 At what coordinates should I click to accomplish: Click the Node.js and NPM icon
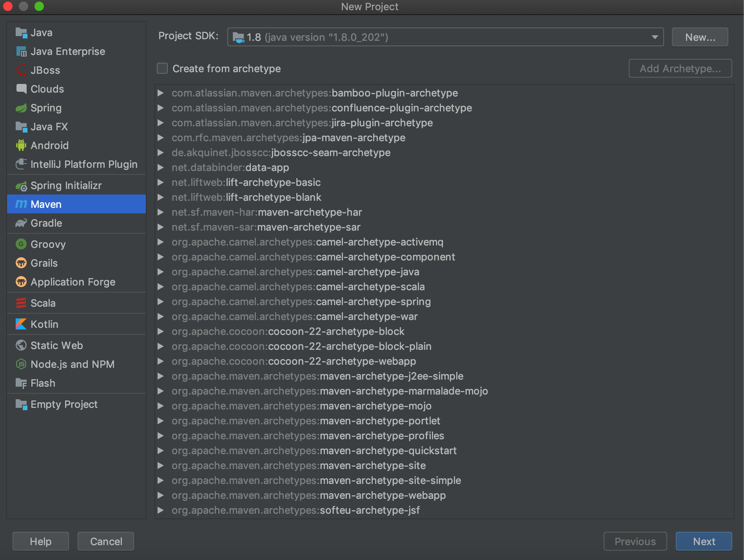(21, 364)
